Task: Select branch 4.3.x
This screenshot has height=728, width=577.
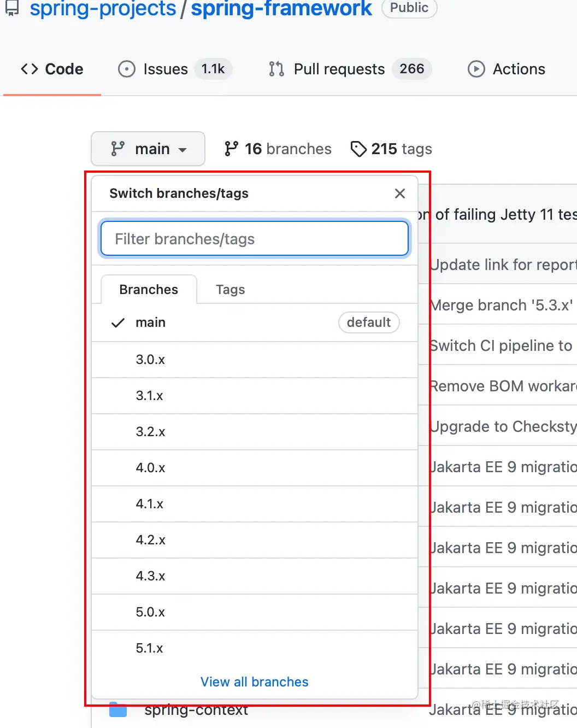Action: (255, 576)
